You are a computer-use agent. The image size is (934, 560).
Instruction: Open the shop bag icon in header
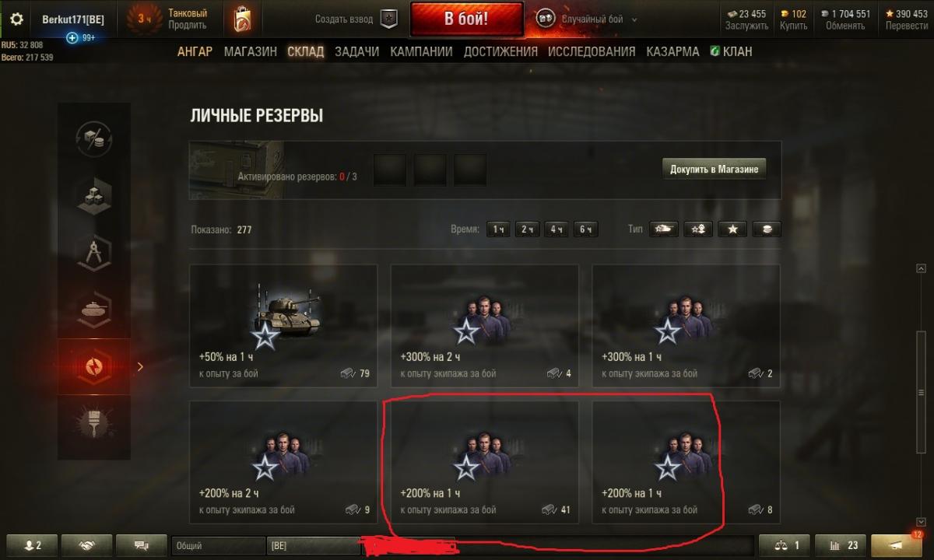[x=242, y=19]
